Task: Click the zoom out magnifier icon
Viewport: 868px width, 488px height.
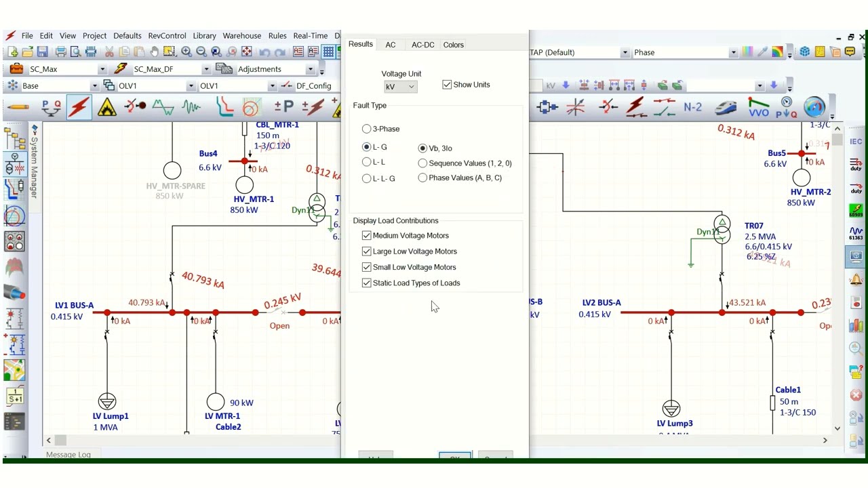Action: [x=201, y=52]
